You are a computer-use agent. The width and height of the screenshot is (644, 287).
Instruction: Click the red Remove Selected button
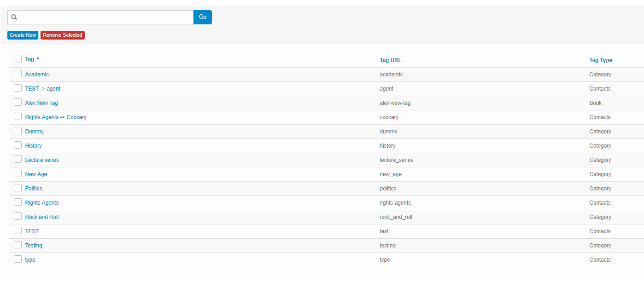coord(63,35)
